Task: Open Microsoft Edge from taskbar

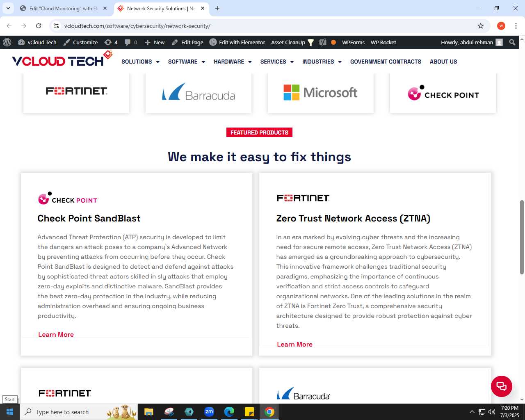Action: point(229,412)
